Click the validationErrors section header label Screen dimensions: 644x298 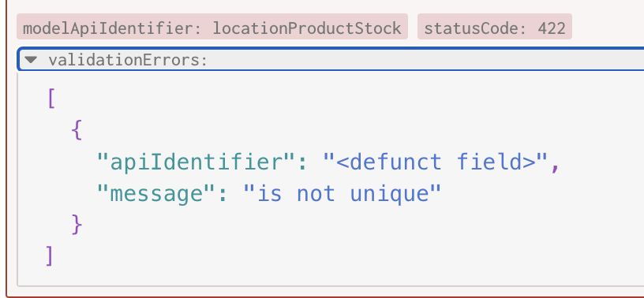128,61
